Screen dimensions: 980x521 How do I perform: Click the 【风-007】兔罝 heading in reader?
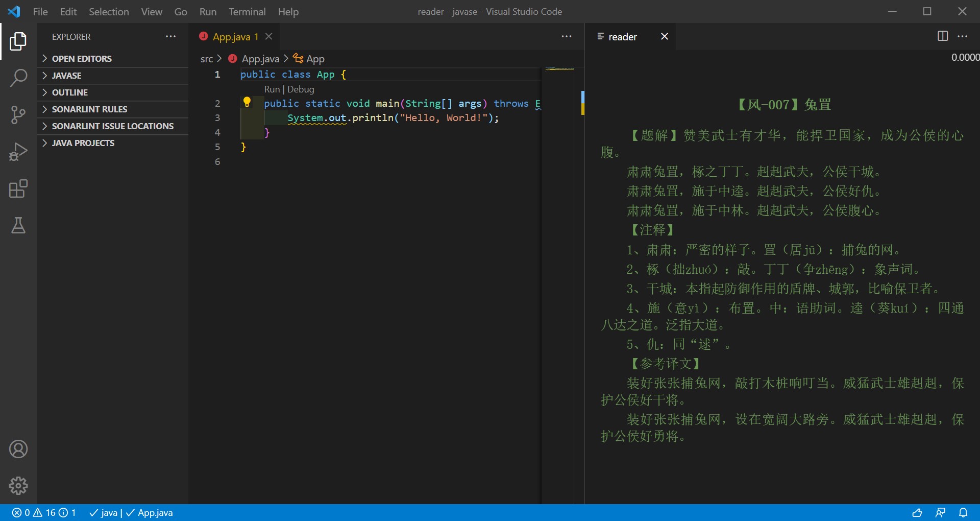[x=785, y=105]
